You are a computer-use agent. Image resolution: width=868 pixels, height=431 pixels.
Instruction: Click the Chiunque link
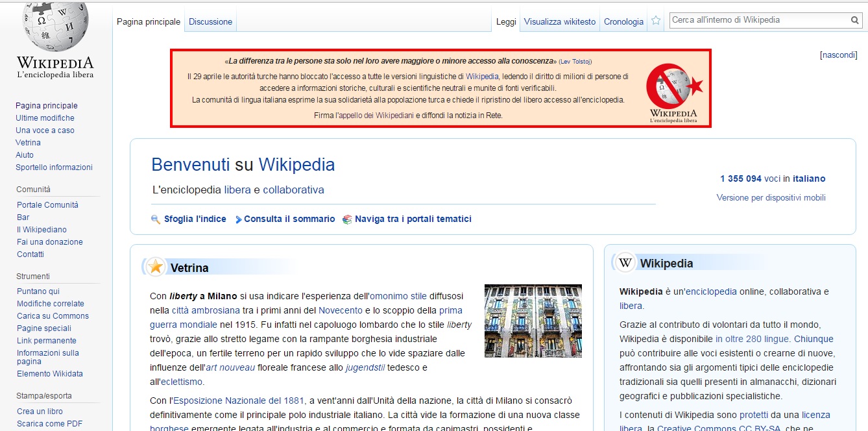point(814,339)
